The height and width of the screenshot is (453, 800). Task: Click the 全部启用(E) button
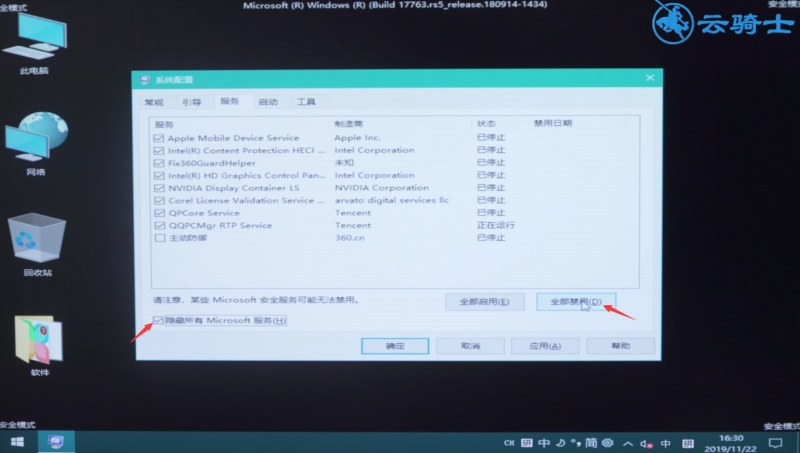click(485, 301)
